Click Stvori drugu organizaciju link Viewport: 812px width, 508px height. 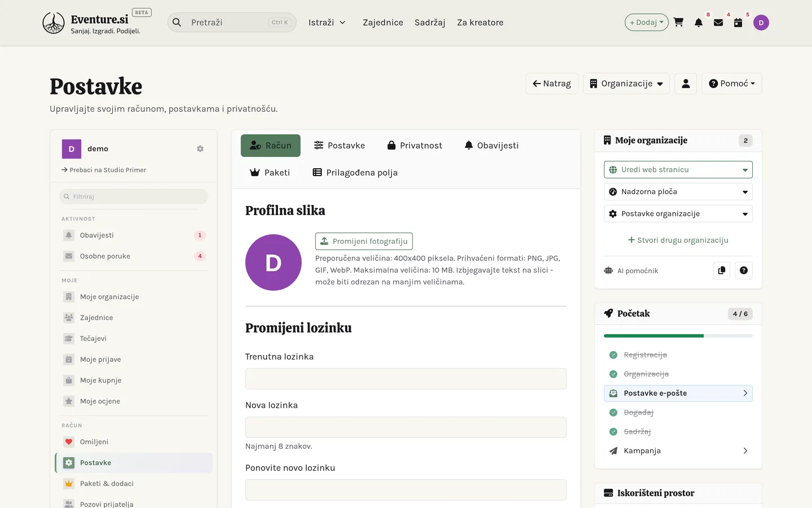678,240
